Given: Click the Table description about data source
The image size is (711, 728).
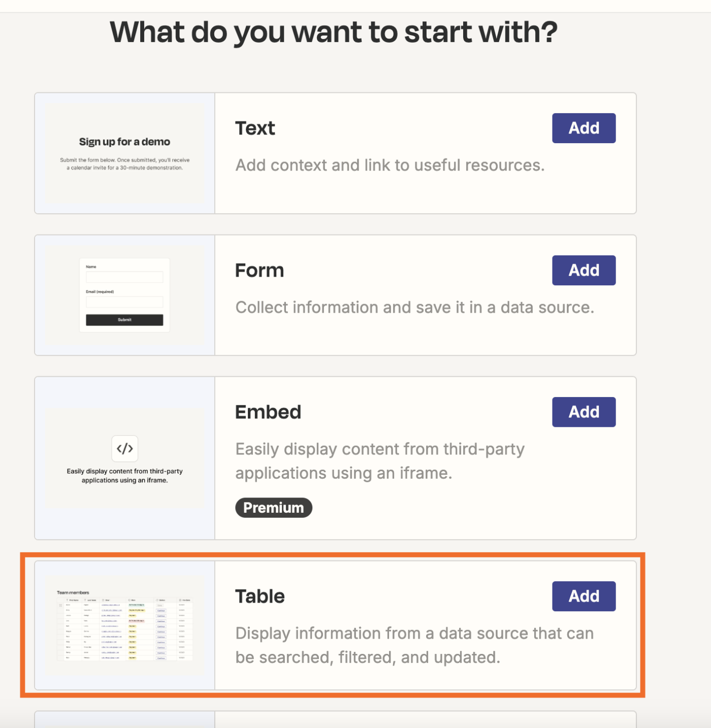Looking at the screenshot, I should pyautogui.click(x=414, y=645).
